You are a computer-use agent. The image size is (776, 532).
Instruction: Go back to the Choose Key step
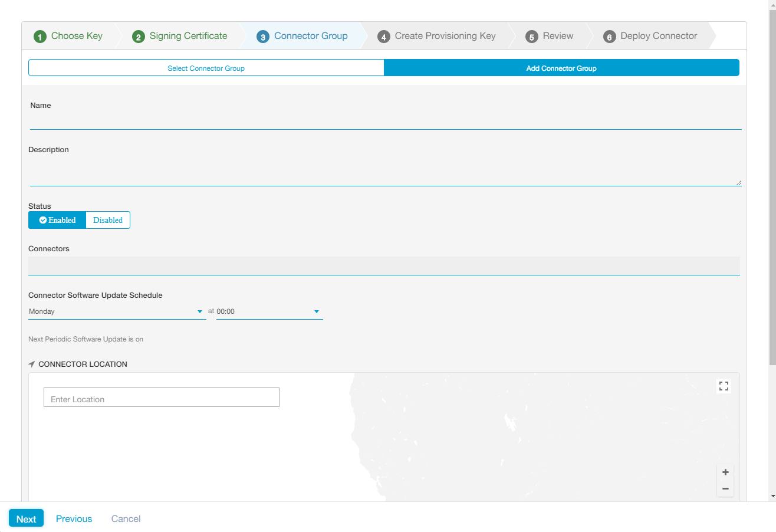click(x=69, y=35)
